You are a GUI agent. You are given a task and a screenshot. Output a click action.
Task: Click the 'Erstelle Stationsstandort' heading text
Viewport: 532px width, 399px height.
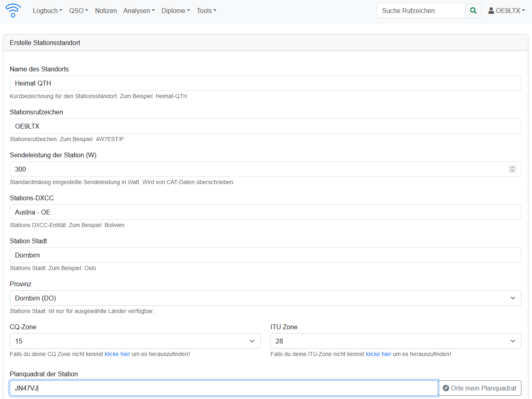(x=45, y=43)
